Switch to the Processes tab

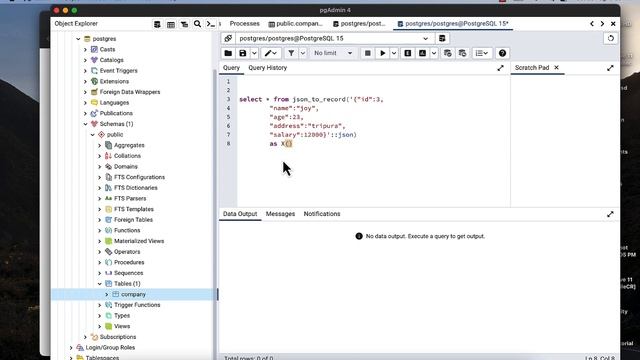click(244, 24)
